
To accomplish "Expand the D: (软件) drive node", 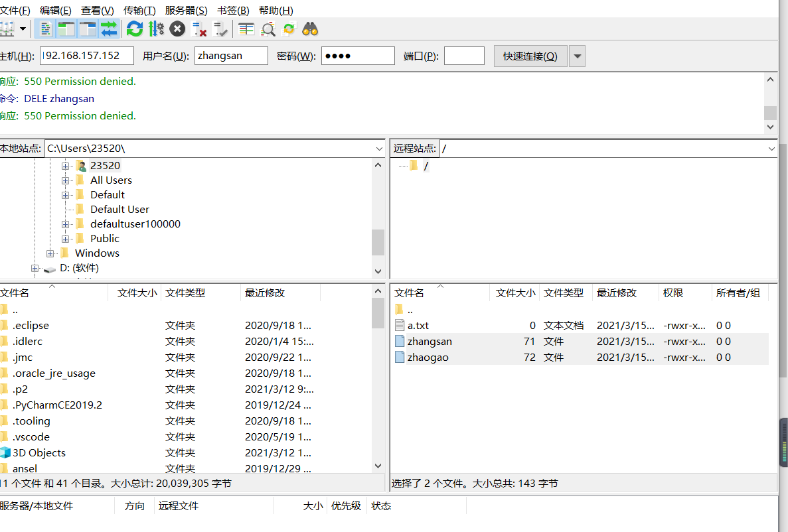I will 35,268.
